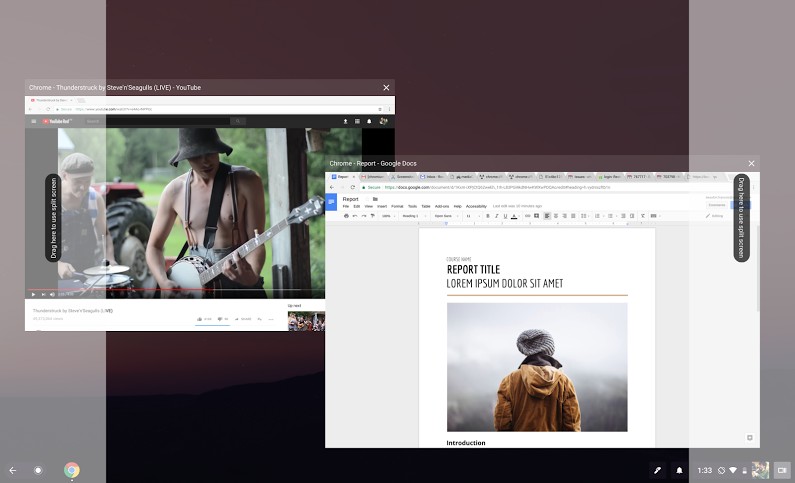Toggle italic formatting in Docs
Viewport: 795px width, 483px height.
point(496,216)
